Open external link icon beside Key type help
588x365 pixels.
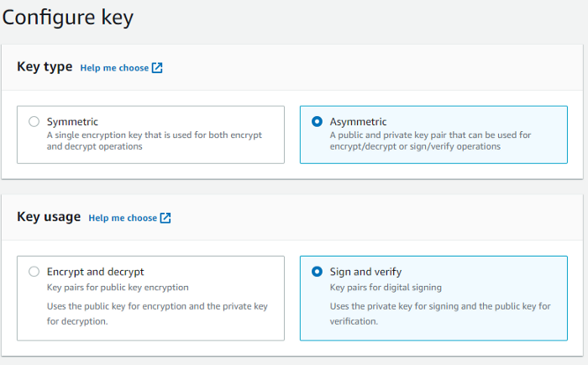tap(157, 68)
